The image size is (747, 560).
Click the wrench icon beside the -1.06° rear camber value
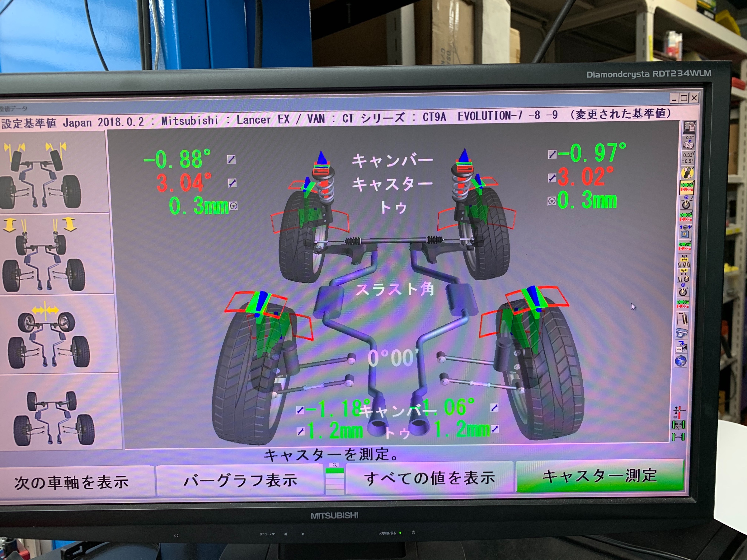[x=494, y=408]
